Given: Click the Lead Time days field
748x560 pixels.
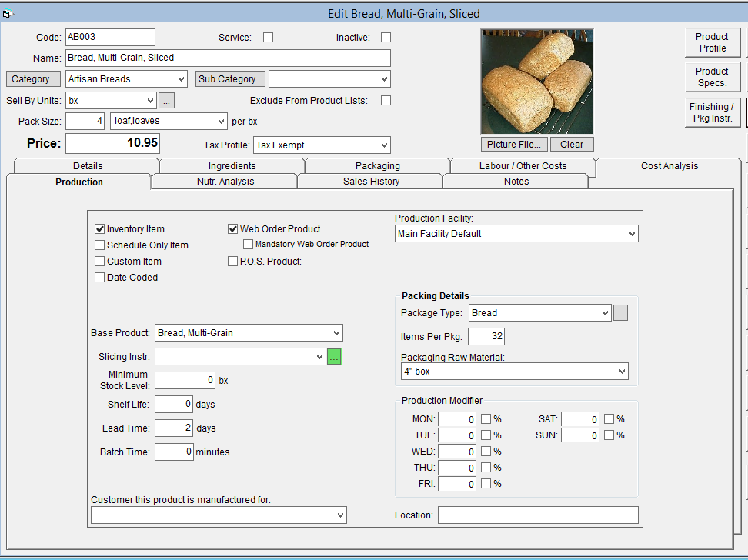Looking at the screenshot, I should 174,428.
